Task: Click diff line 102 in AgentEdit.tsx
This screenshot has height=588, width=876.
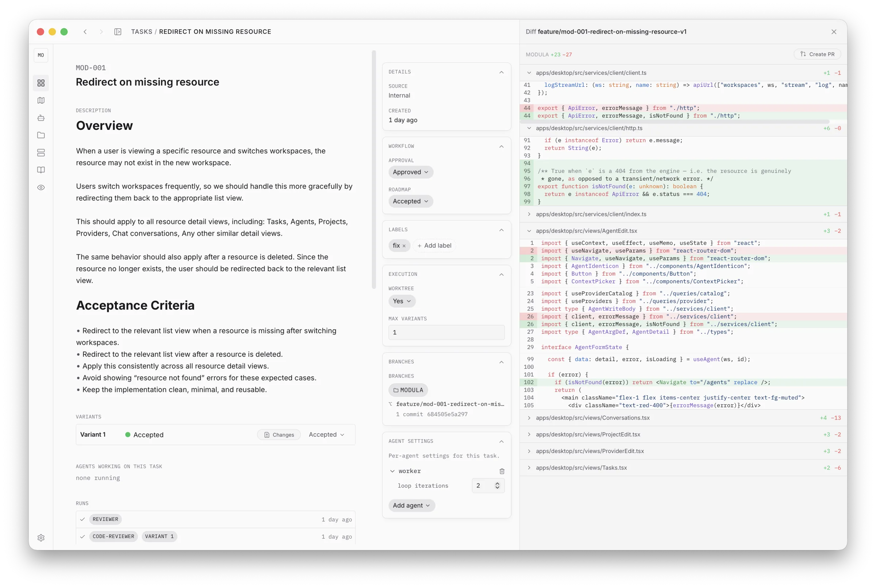Action: click(x=683, y=383)
